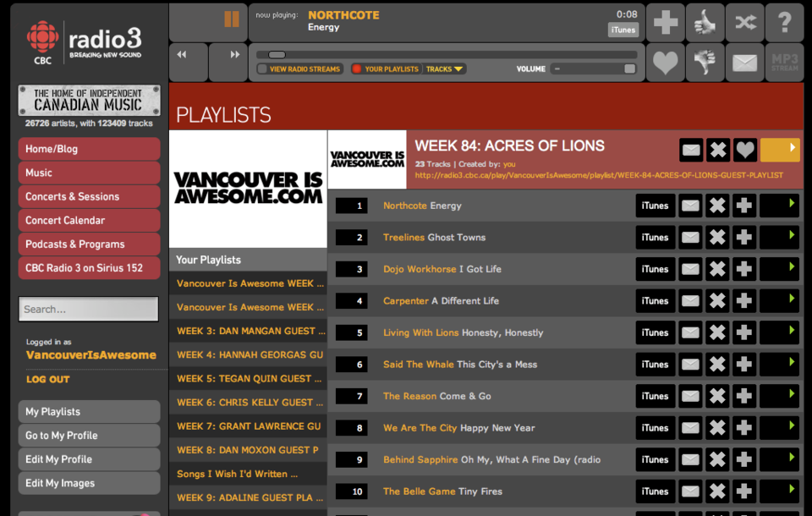The image size is (812, 516).
Task: Click the Dojo Workhorse artist link
Action: click(420, 269)
